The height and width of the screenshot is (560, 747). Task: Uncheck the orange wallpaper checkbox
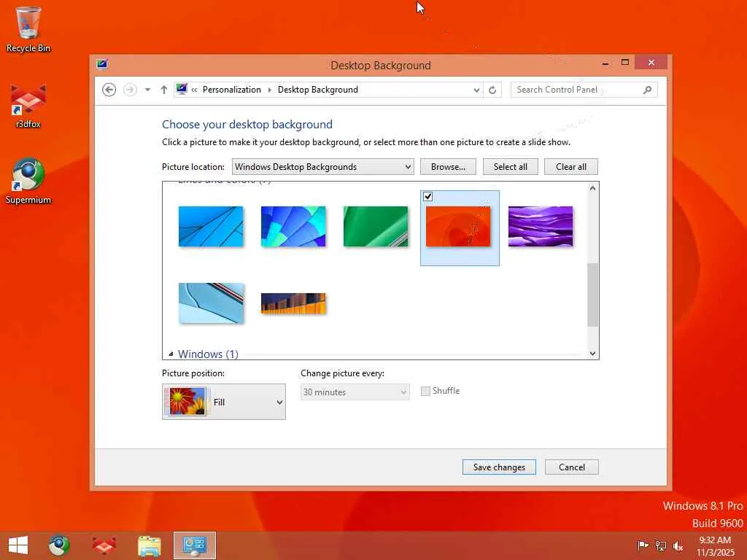pyautogui.click(x=427, y=196)
